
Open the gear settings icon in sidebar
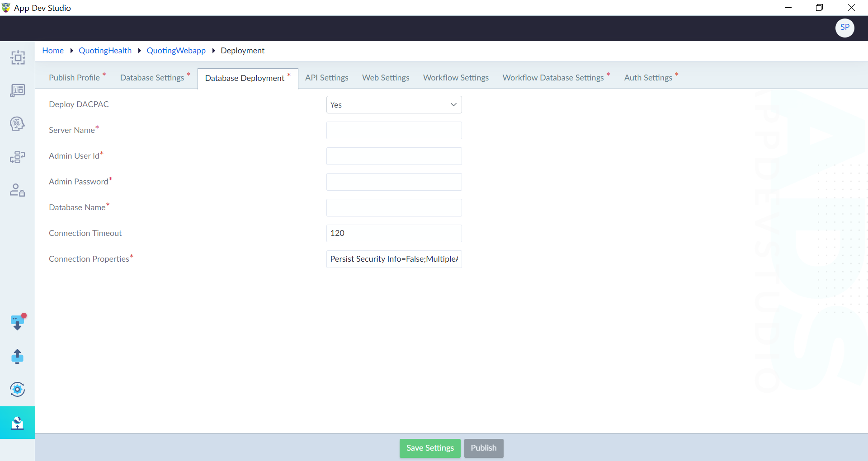(x=18, y=389)
